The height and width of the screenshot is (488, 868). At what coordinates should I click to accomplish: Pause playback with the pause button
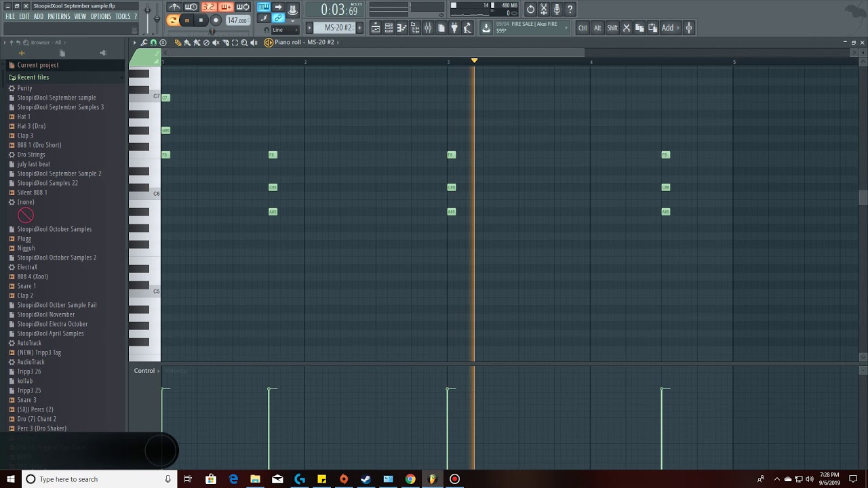pyautogui.click(x=186, y=20)
